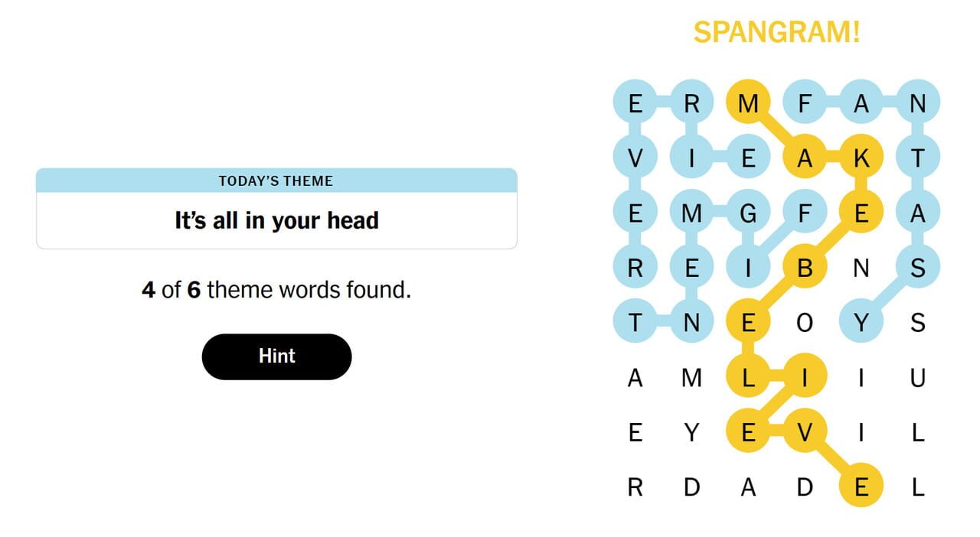Screen dimensions: 980x537
Task: Click the SPANGRAM! banner text
Action: pyautogui.click(x=776, y=32)
